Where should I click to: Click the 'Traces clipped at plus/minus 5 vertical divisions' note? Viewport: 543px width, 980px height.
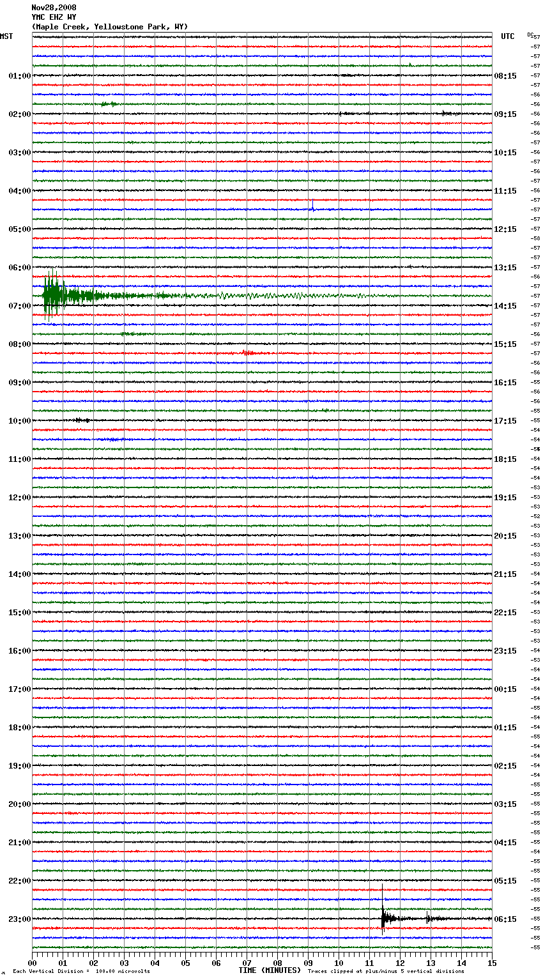coord(386,972)
